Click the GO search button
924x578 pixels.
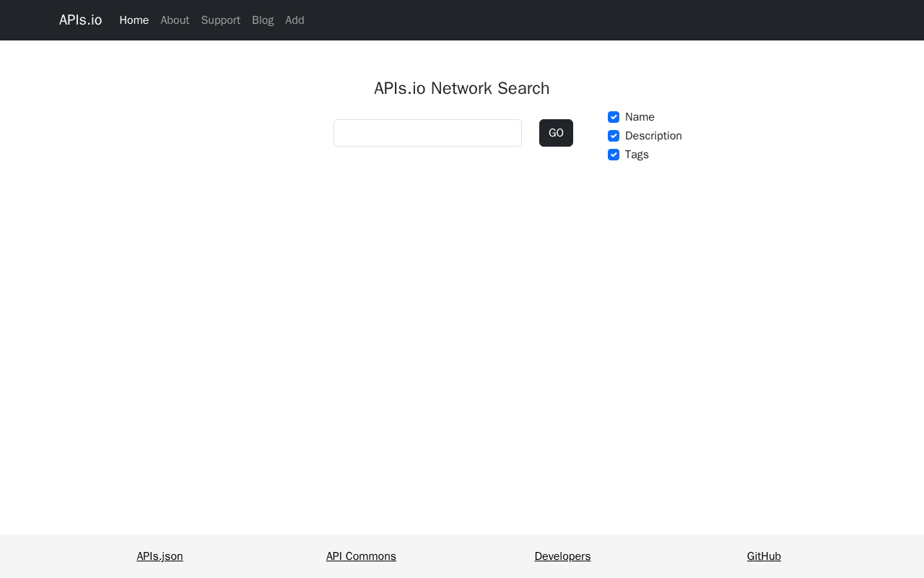tap(556, 133)
